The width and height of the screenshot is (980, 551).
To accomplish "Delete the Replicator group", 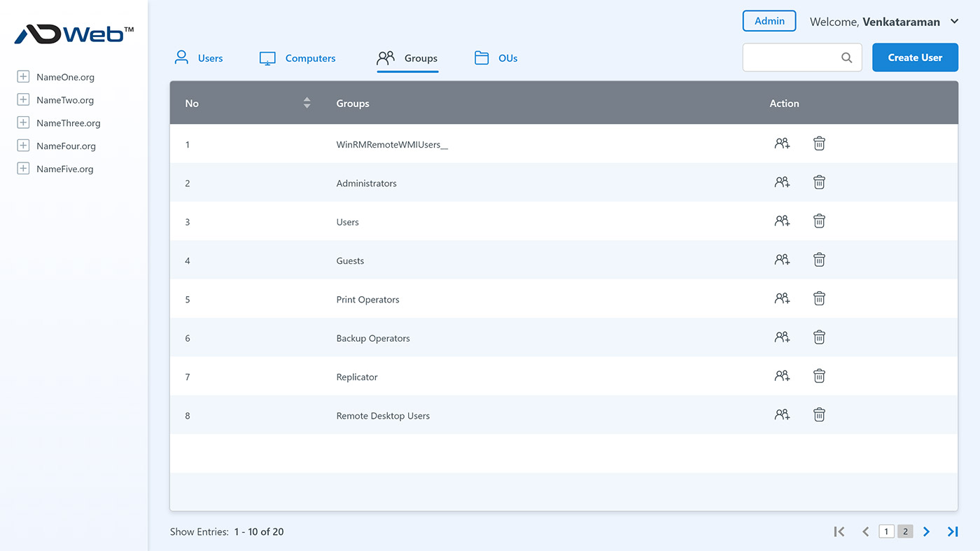I will 819,376.
